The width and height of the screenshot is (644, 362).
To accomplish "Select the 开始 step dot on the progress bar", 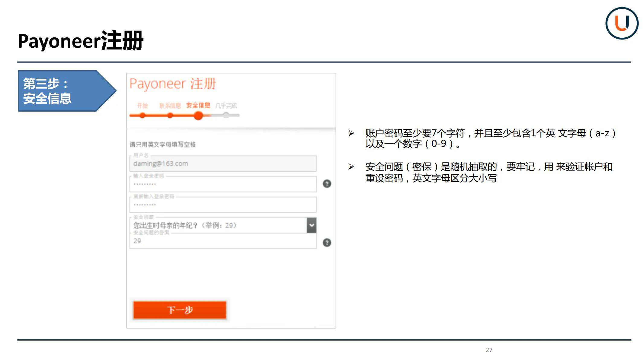I will point(142,115).
